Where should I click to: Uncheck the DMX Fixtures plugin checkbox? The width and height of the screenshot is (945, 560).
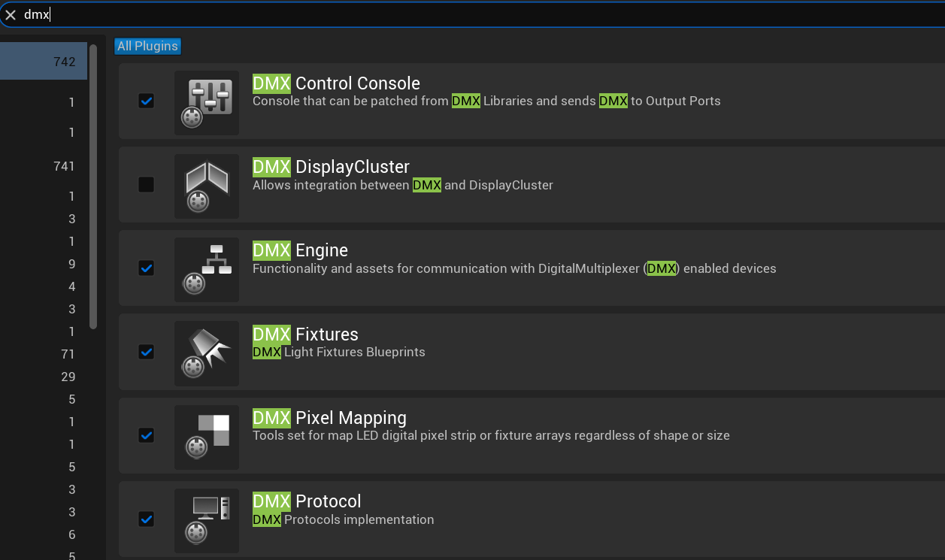(147, 352)
